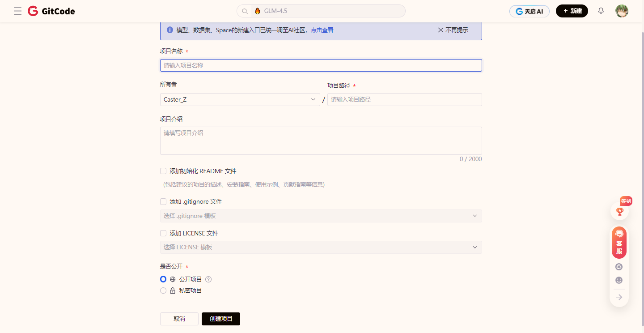644x333 pixels.
Task: Open the 所有者 Caster_Z dropdown
Action: tap(240, 99)
